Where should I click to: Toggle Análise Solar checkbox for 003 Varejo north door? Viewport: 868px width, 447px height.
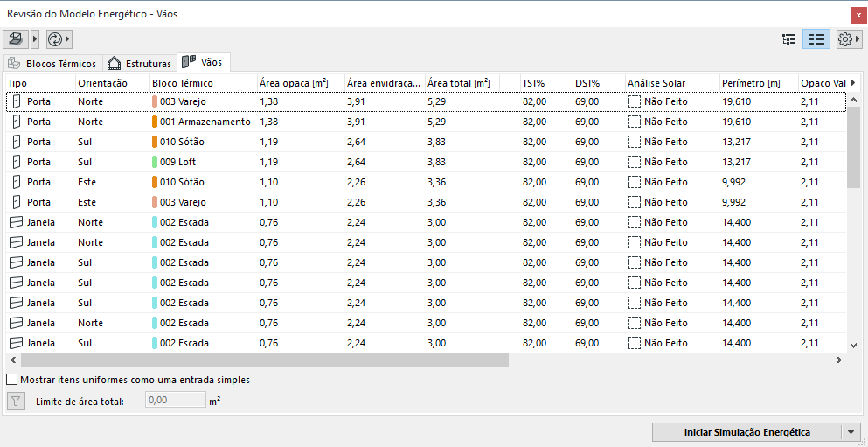(x=635, y=101)
